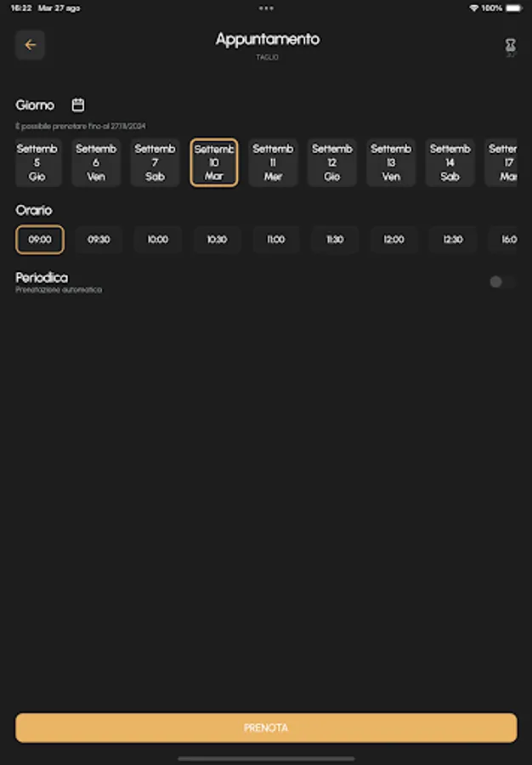532x765 pixels.
Task: Pick the 10:30 time slot
Action: tap(217, 240)
